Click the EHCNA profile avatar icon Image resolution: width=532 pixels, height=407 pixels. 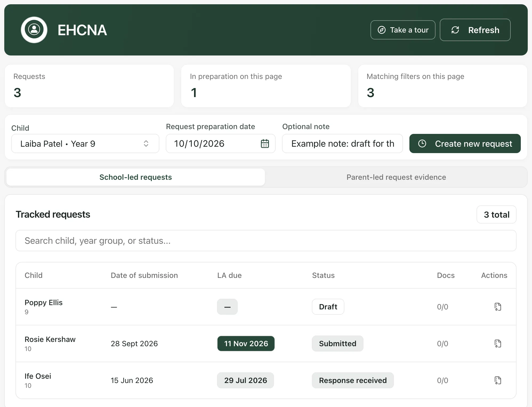coord(34,30)
